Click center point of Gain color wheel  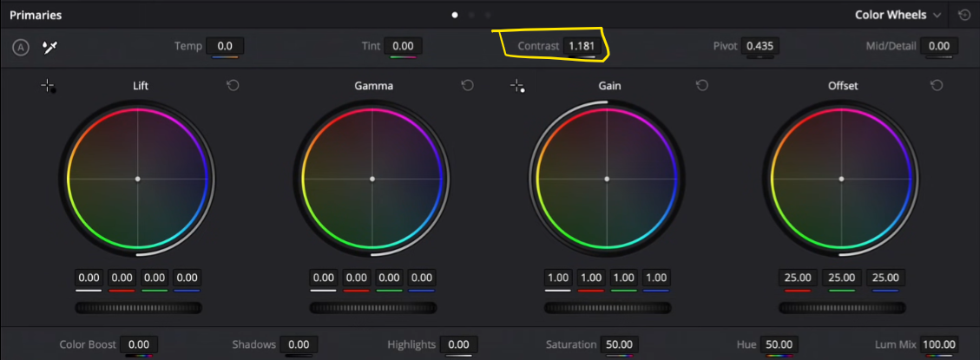pyautogui.click(x=607, y=179)
